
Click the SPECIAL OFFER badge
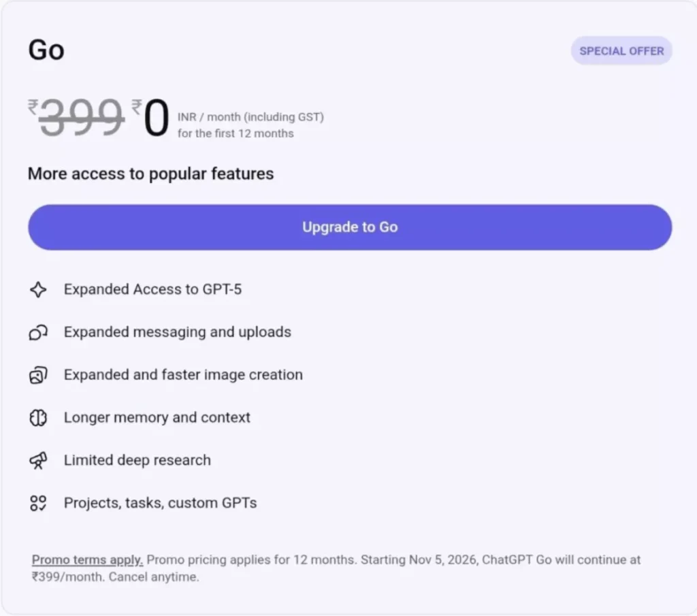[x=621, y=50]
